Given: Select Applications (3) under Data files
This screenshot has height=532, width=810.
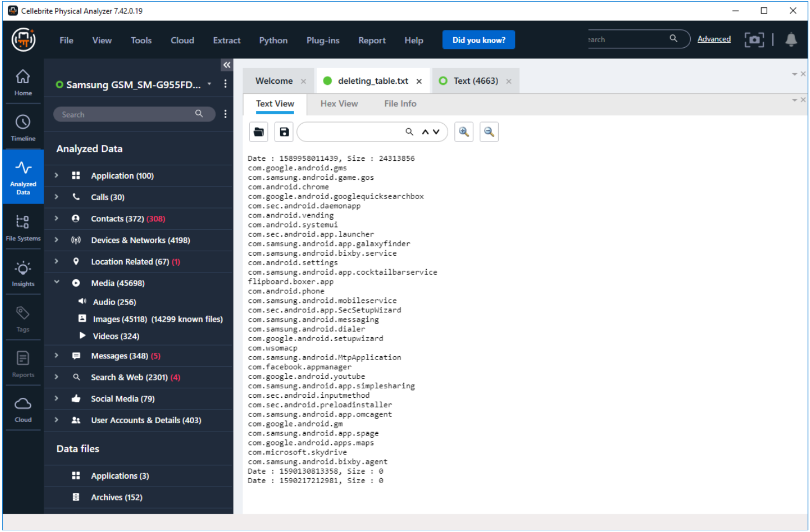Looking at the screenshot, I should [120, 476].
